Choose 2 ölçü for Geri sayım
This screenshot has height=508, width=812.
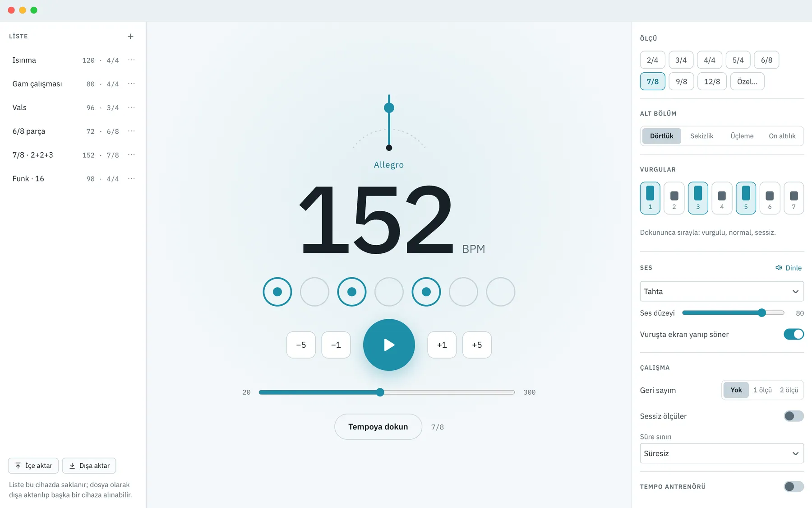789,390
